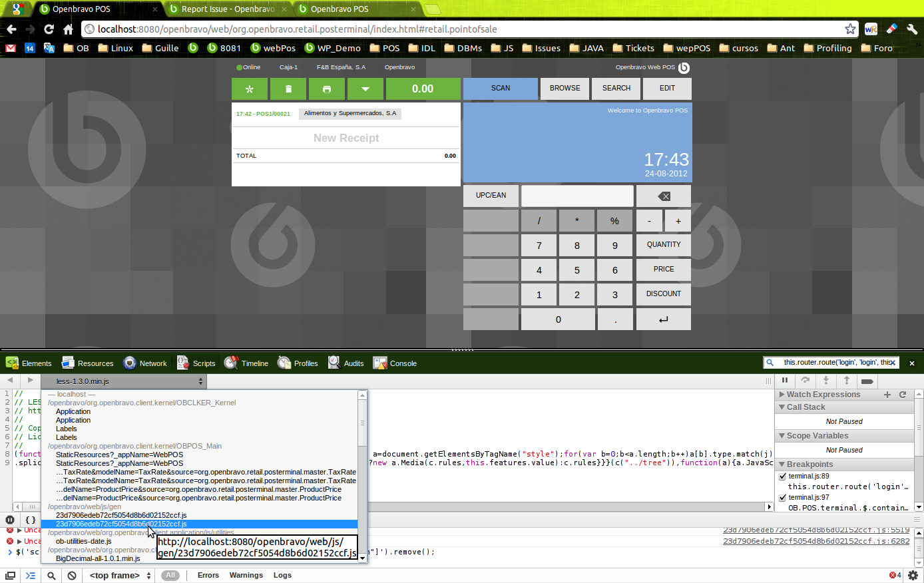Click the pretty print braces button
The height and width of the screenshot is (583, 924).
point(31,520)
